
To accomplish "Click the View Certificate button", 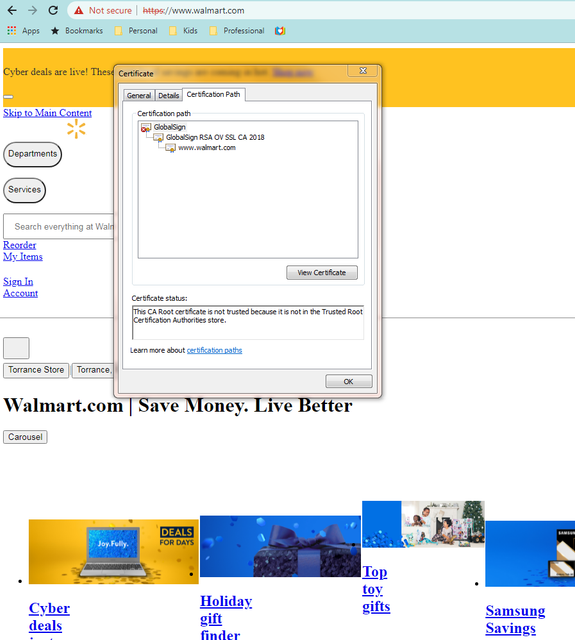I will pos(322,273).
